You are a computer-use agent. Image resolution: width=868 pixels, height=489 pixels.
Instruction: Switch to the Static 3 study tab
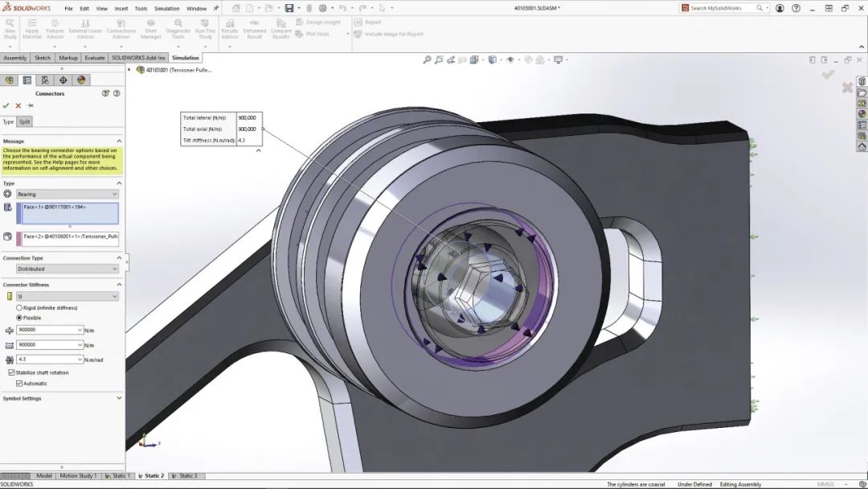(x=185, y=475)
